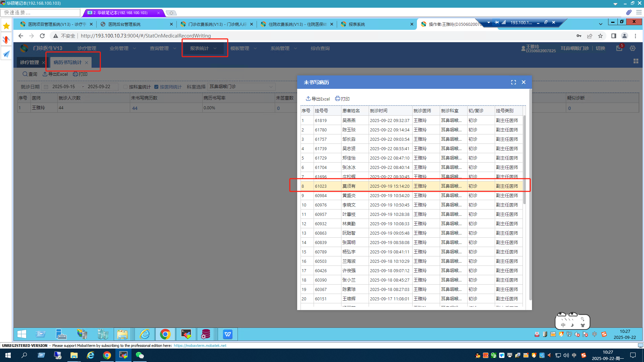
Task: Click the 导出Excel icon in the dialog
Action: [x=308, y=99]
